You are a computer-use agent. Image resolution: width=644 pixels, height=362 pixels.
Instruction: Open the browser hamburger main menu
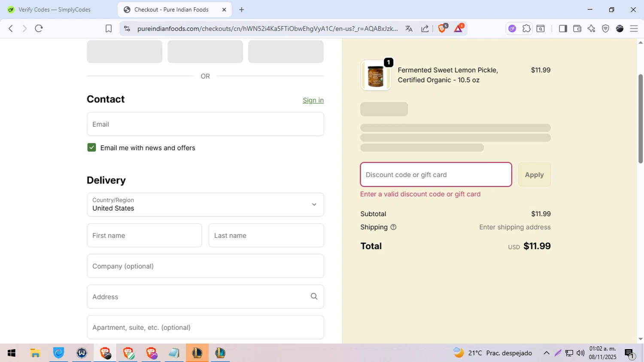pyautogui.click(x=634, y=28)
